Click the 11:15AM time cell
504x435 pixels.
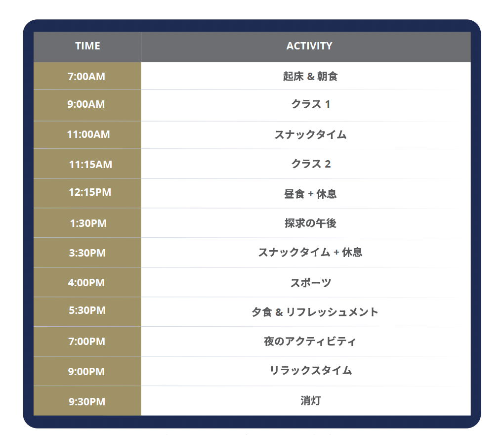(x=90, y=164)
